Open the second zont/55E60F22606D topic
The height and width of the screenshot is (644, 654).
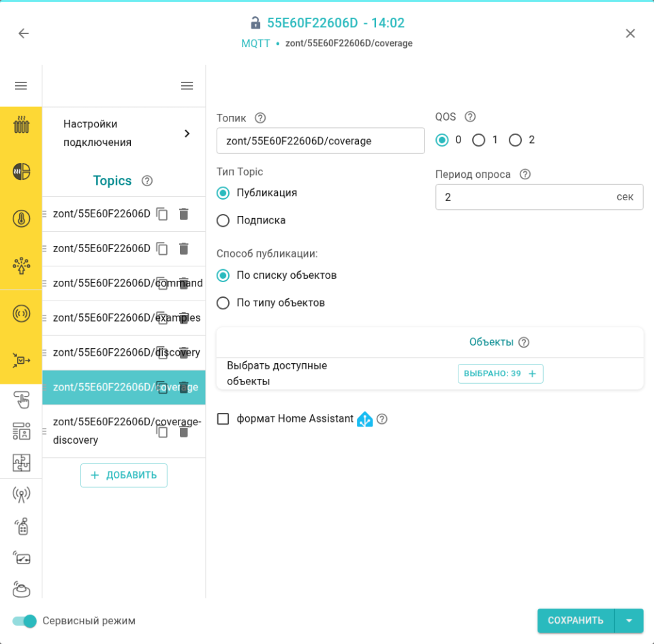point(124,249)
